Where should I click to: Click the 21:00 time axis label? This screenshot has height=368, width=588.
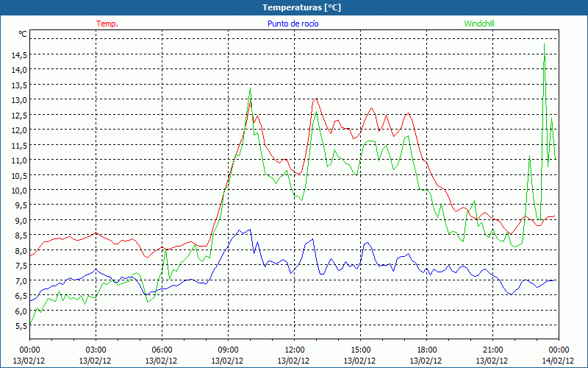click(492, 350)
